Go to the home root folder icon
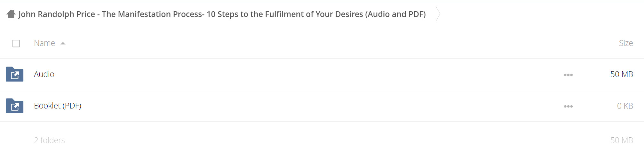 11,14
